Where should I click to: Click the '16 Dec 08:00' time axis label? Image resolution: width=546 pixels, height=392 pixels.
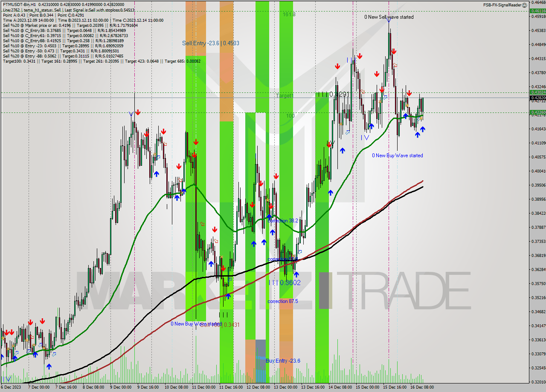coord(422,387)
